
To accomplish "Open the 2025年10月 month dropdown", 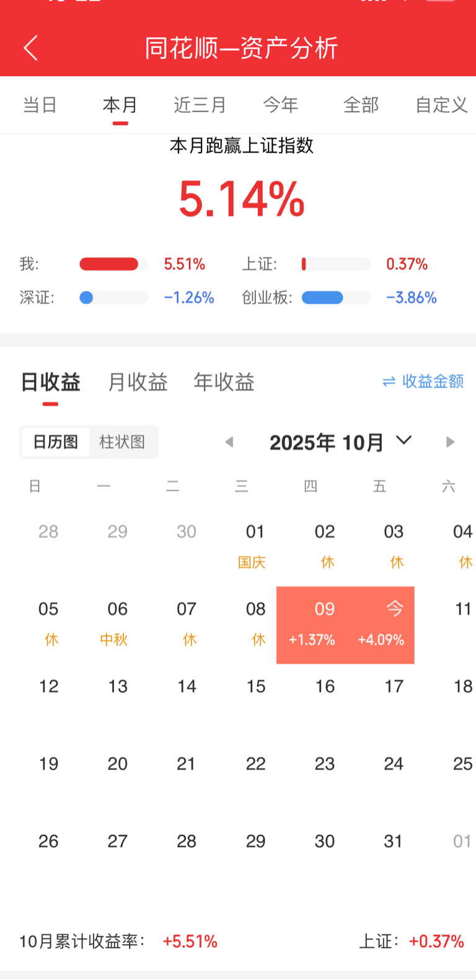I will [326, 443].
